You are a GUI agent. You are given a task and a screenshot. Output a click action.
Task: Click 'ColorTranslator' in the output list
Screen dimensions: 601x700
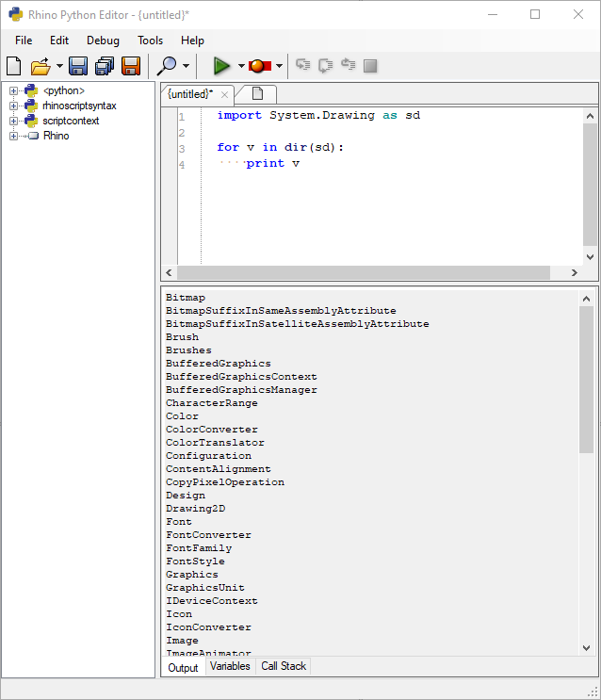coord(215,443)
